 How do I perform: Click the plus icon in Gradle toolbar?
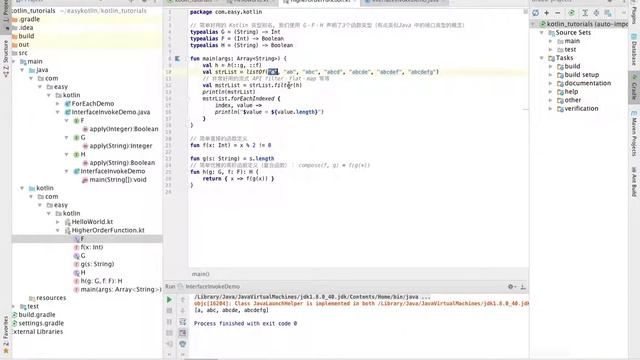[547, 13]
